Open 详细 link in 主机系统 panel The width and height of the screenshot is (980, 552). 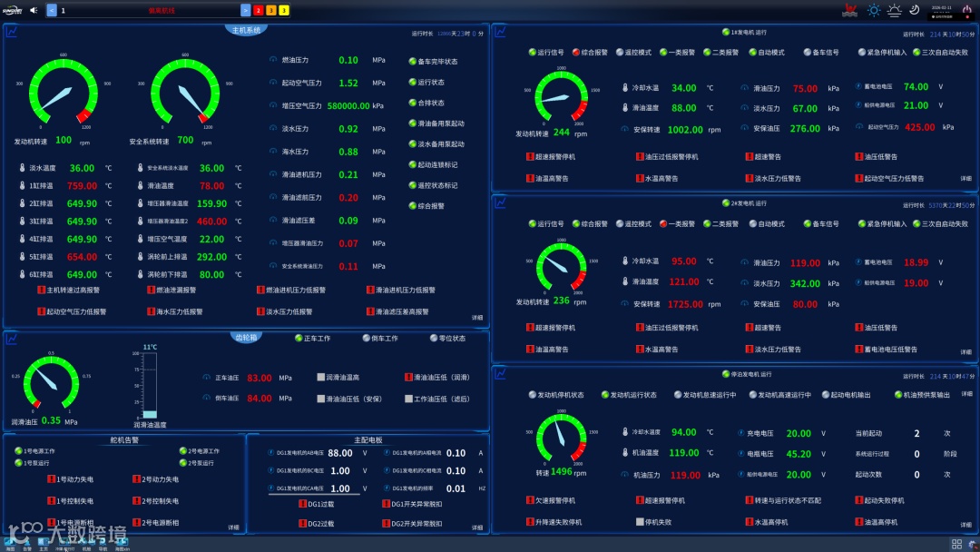(x=477, y=318)
